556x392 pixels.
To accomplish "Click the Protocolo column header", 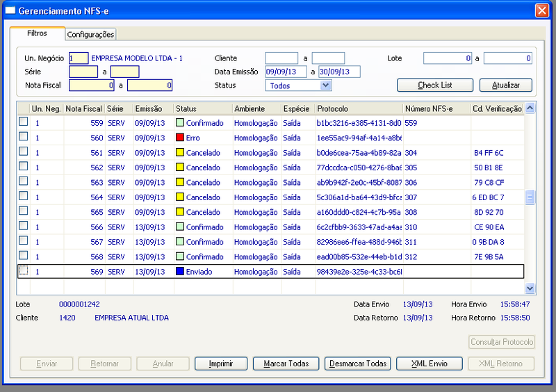I will (x=359, y=108).
